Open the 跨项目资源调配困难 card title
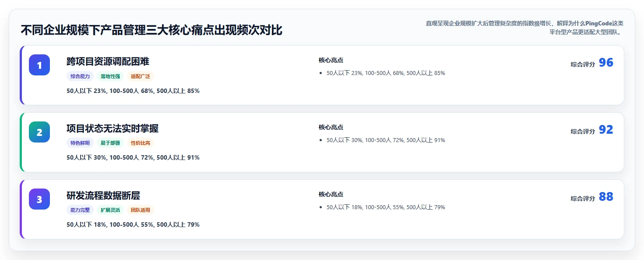644x260 pixels. [108, 61]
